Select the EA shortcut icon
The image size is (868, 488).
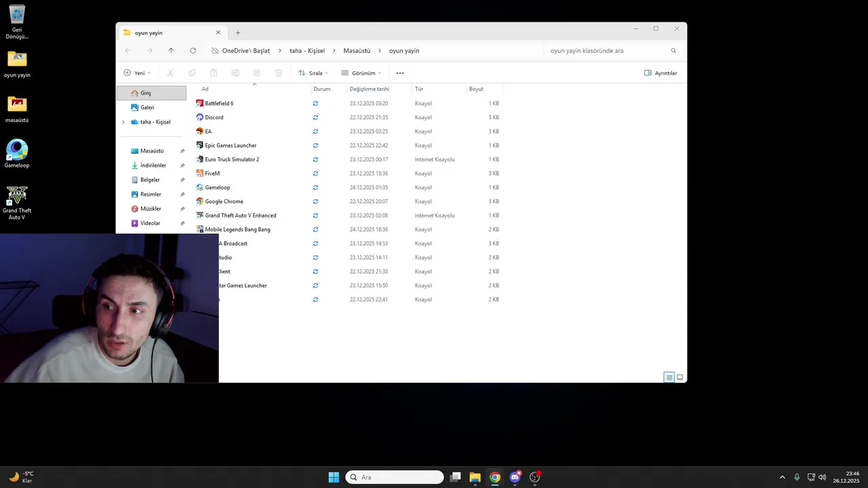[x=200, y=131]
